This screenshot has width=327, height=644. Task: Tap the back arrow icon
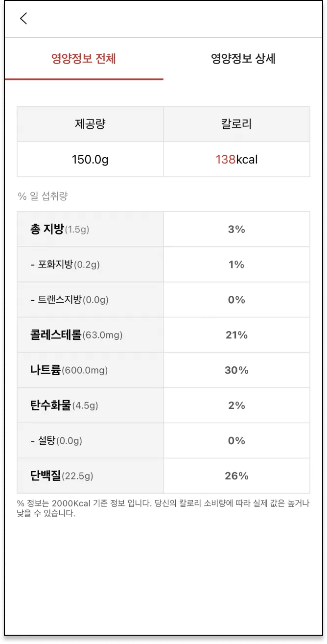(23, 19)
